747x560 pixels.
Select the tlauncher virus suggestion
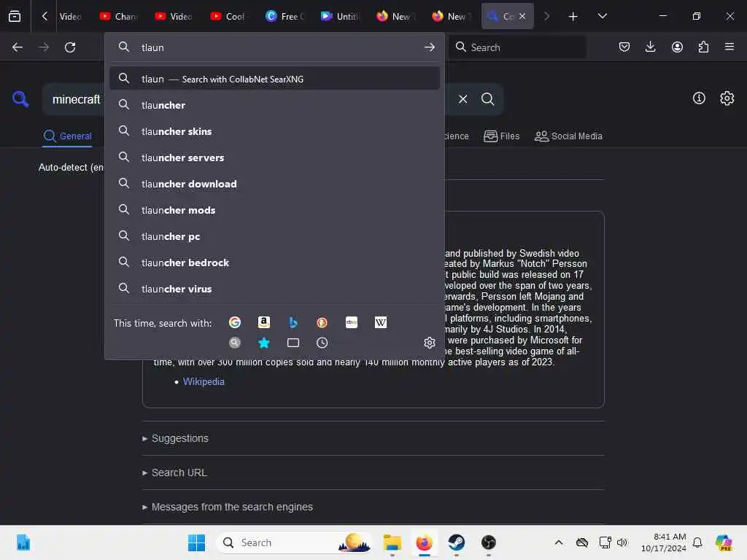[274, 289]
